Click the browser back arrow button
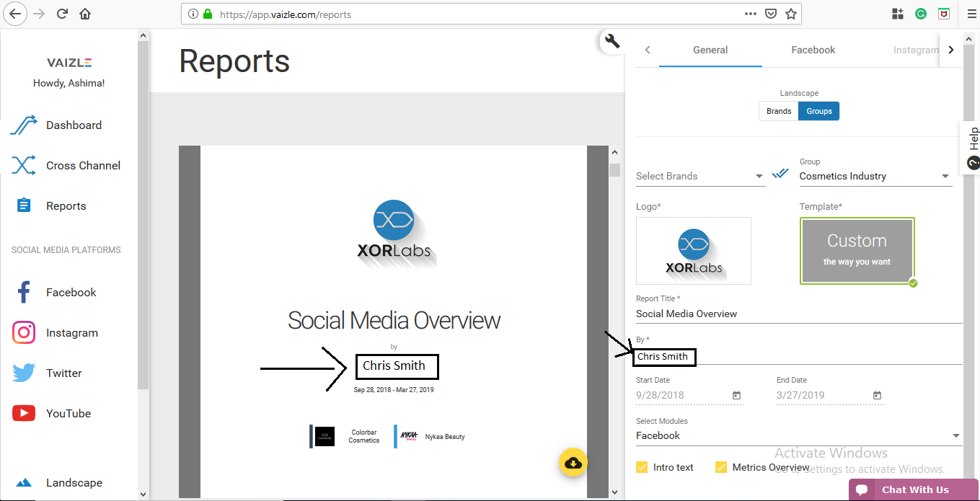Image resolution: width=980 pixels, height=501 pixels. pos(15,14)
